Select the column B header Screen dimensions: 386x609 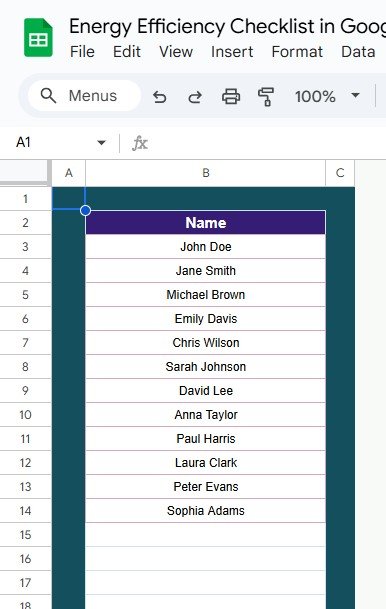(x=205, y=173)
